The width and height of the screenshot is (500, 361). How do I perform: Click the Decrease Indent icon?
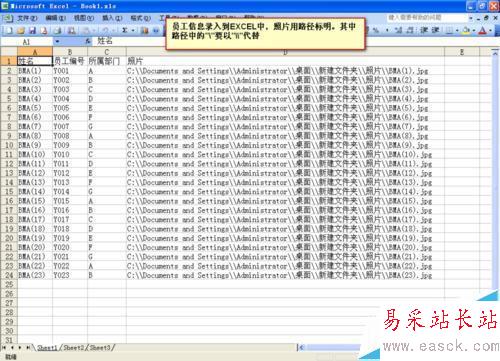click(x=424, y=30)
